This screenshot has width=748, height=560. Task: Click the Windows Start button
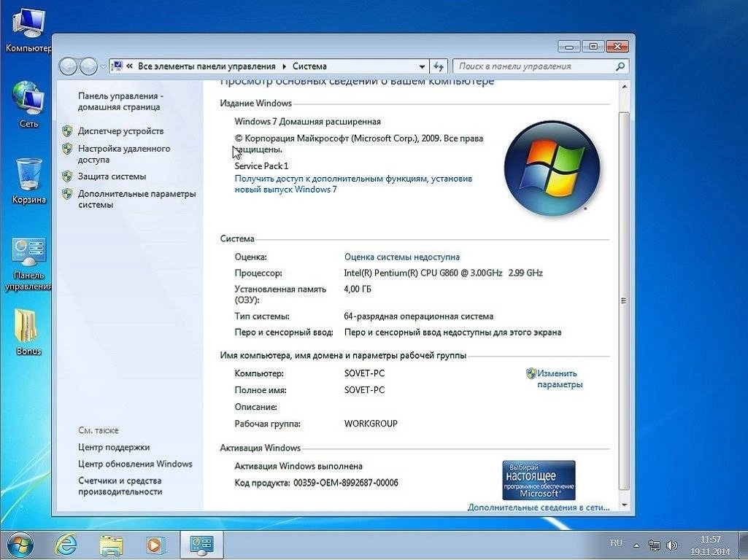20,545
